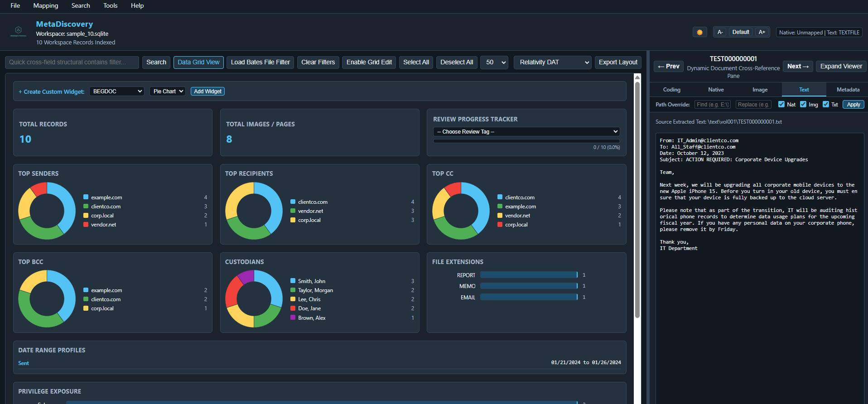
Task: Click the Data Grid View button
Action: point(198,62)
